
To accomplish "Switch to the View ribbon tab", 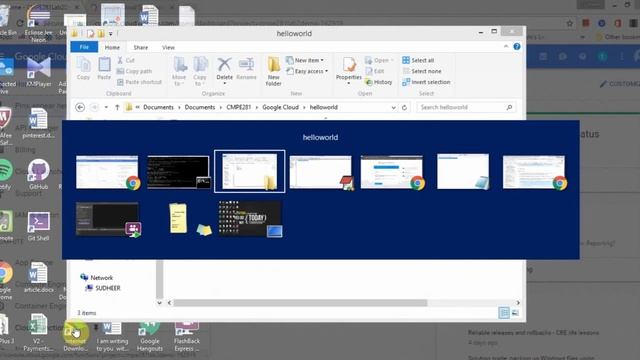I will pyautogui.click(x=168, y=47).
